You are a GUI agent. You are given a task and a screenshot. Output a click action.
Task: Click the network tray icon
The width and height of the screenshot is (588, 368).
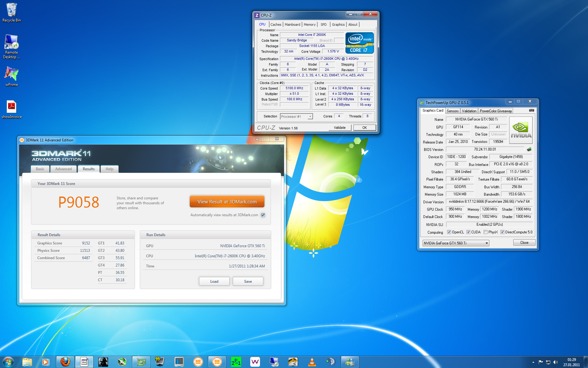coord(548,362)
